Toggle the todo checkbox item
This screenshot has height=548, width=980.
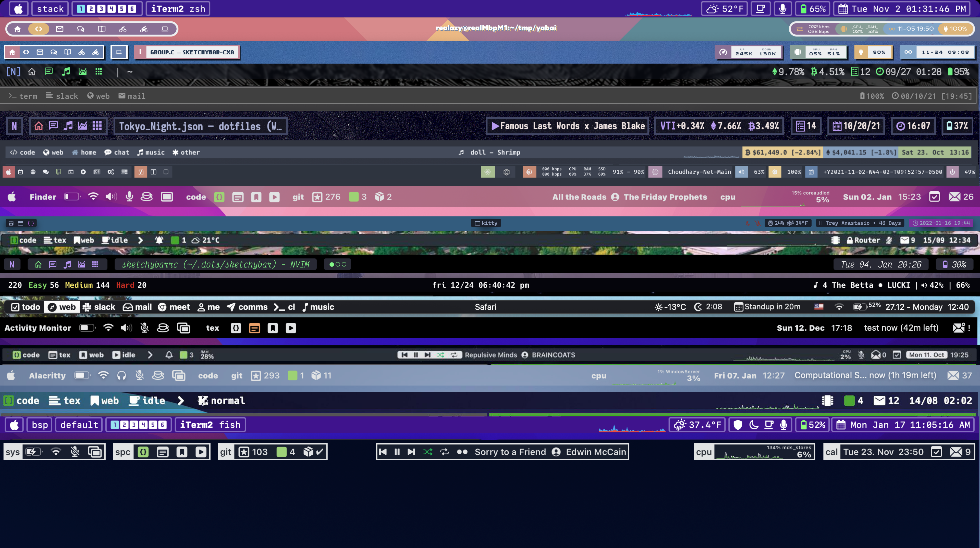pos(26,307)
